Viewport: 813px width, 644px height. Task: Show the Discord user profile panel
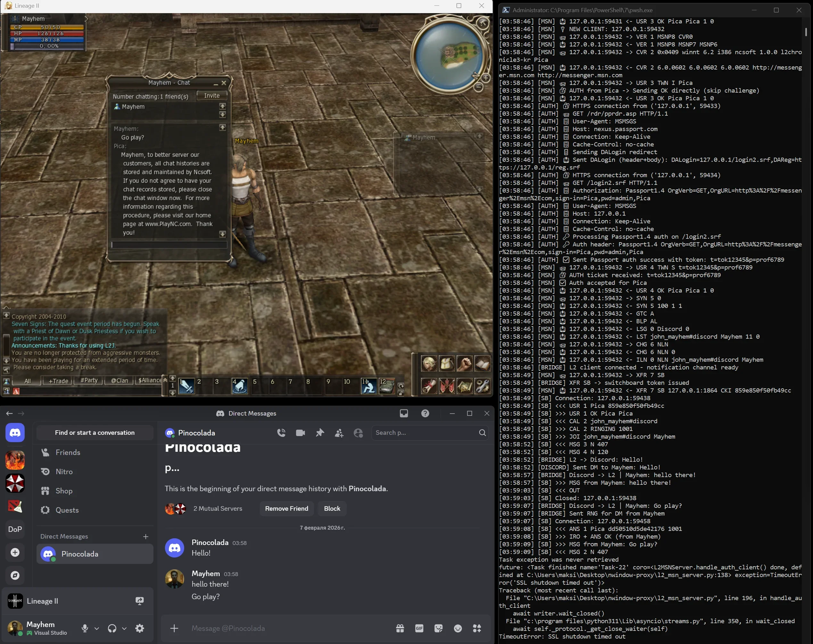pyautogui.click(x=358, y=433)
